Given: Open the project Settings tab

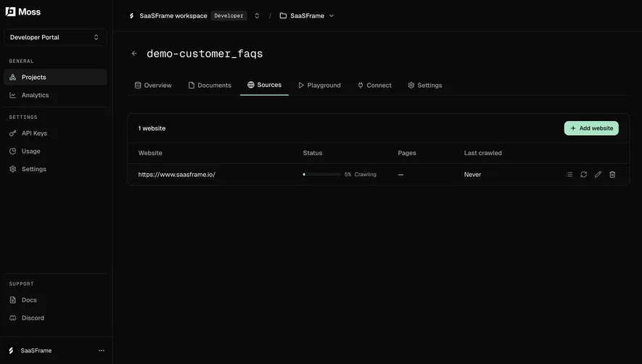Looking at the screenshot, I should pos(424,85).
